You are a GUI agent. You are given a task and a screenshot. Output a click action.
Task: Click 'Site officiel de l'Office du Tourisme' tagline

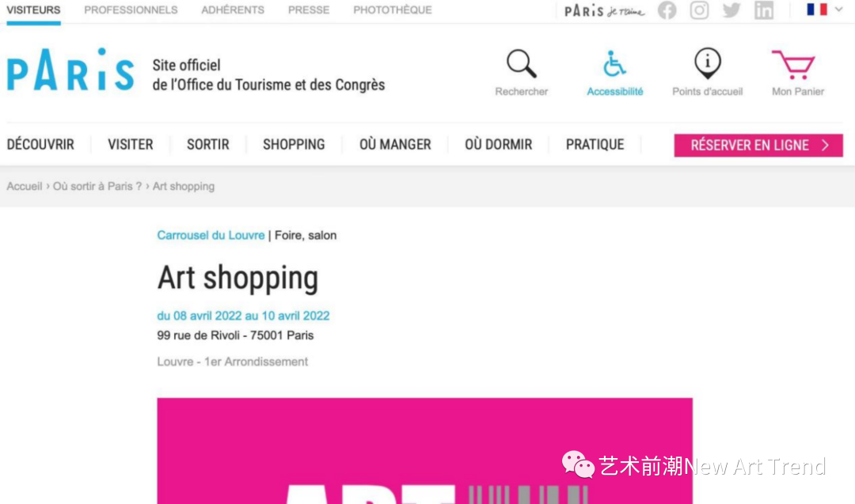pos(268,74)
